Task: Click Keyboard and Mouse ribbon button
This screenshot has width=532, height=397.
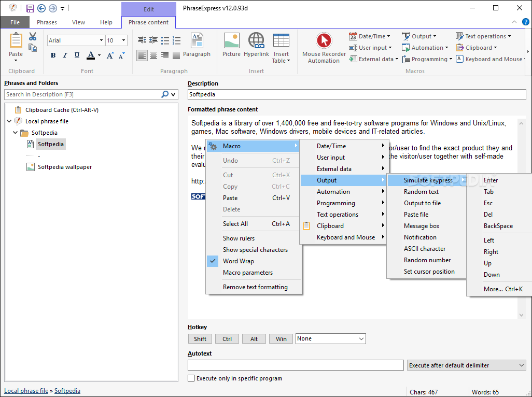Action: (x=491, y=59)
